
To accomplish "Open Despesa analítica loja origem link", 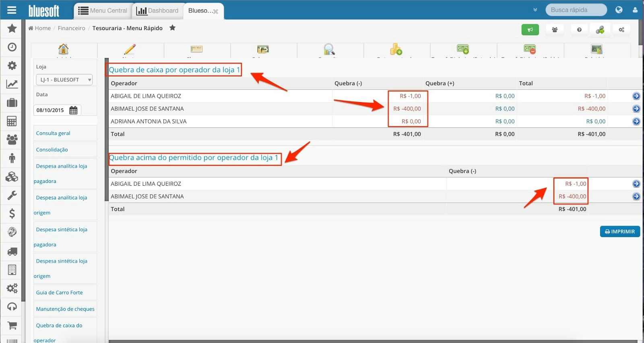I will coord(61,205).
